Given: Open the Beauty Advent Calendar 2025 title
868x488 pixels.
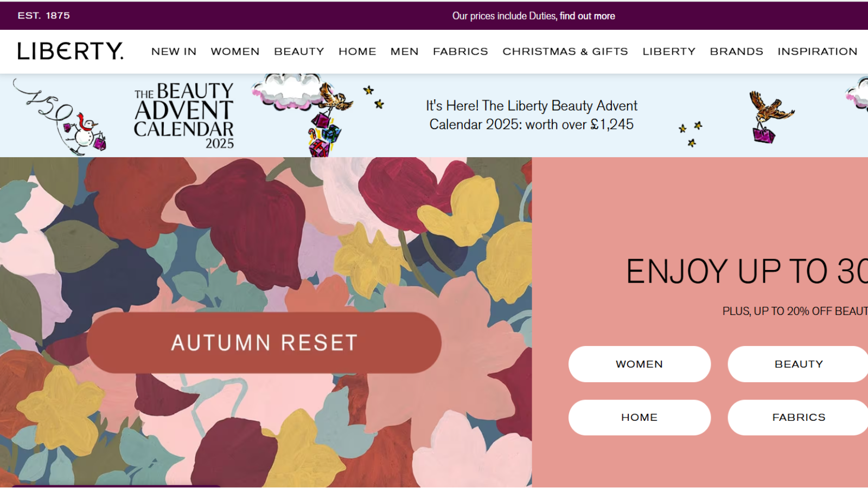Looking at the screenshot, I should pos(184,115).
